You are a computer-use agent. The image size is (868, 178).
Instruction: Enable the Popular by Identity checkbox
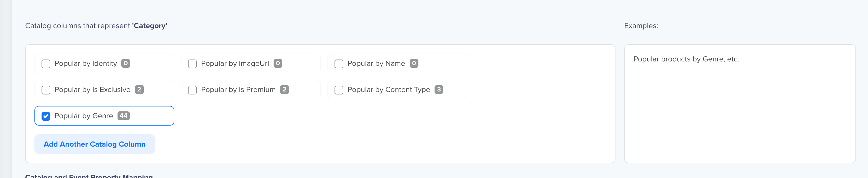46,64
